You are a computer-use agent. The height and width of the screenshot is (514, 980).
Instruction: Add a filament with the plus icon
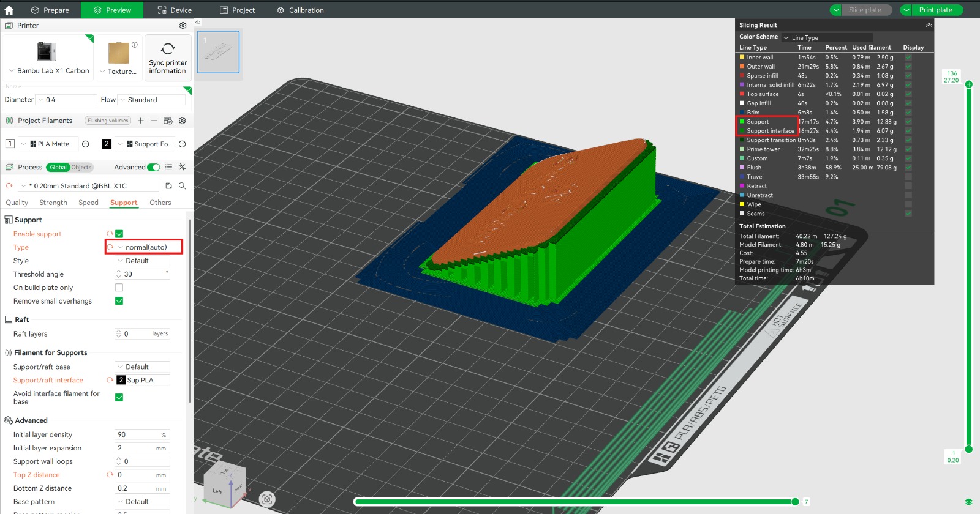click(141, 121)
